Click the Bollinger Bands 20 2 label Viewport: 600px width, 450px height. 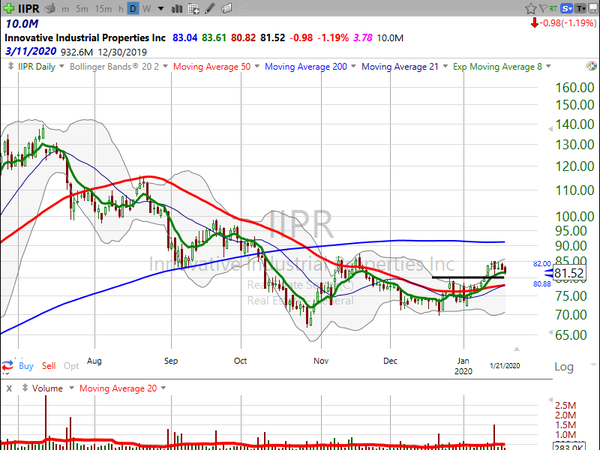114,67
